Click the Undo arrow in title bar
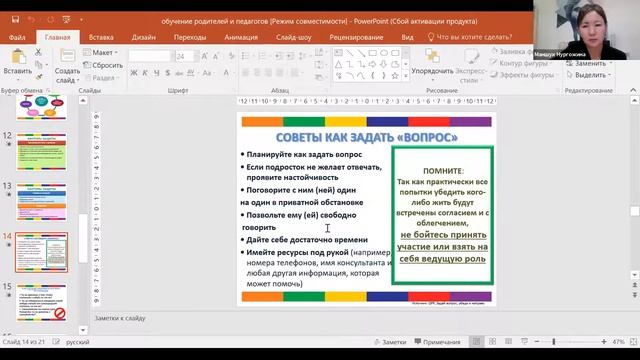 click(31, 20)
